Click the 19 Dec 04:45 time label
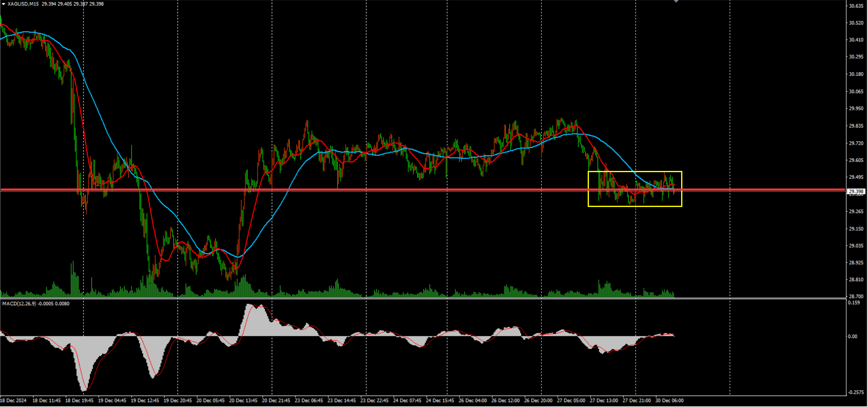The width and height of the screenshot is (868, 407). point(112,401)
